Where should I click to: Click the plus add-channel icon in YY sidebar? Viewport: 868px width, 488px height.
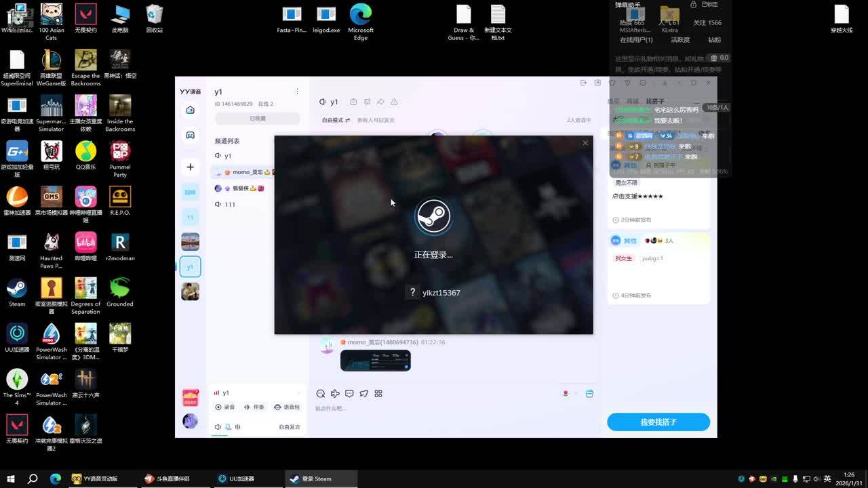click(x=191, y=167)
